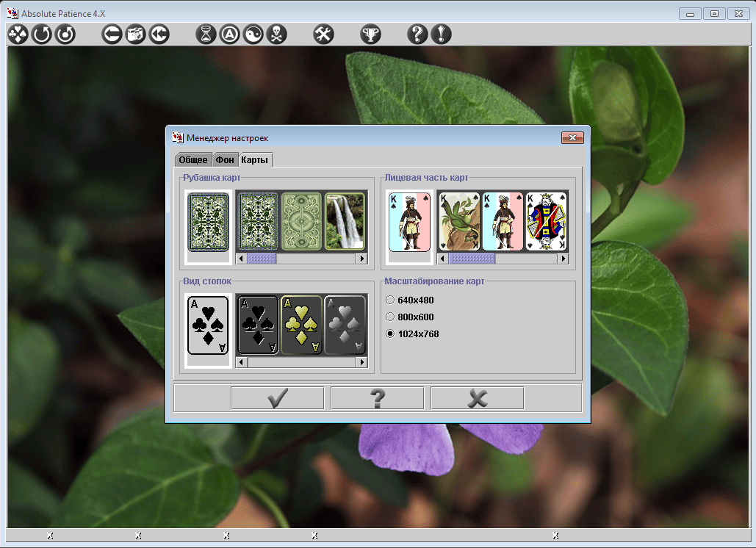Open settings with the crossed tools icon

(x=323, y=34)
